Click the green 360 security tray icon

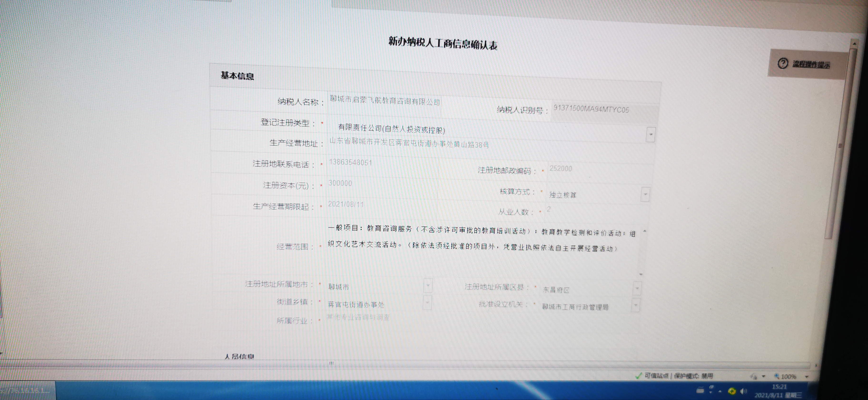(x=731, y=391)
